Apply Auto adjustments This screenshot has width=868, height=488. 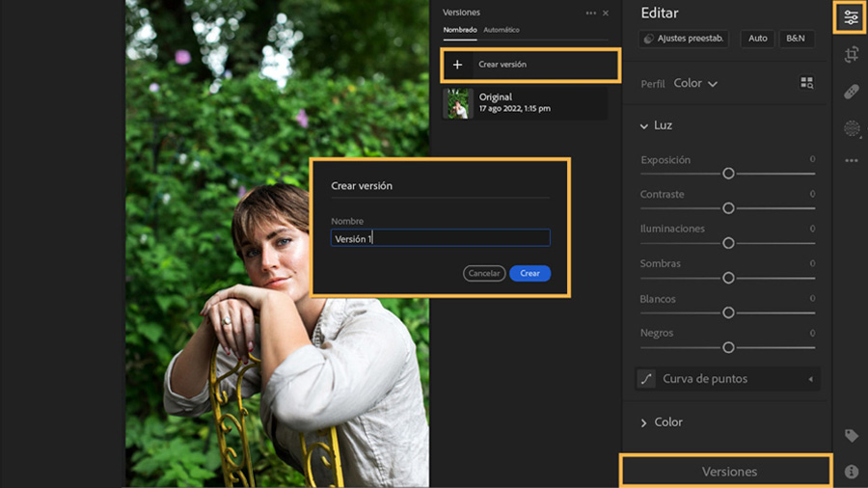[757, 39]
